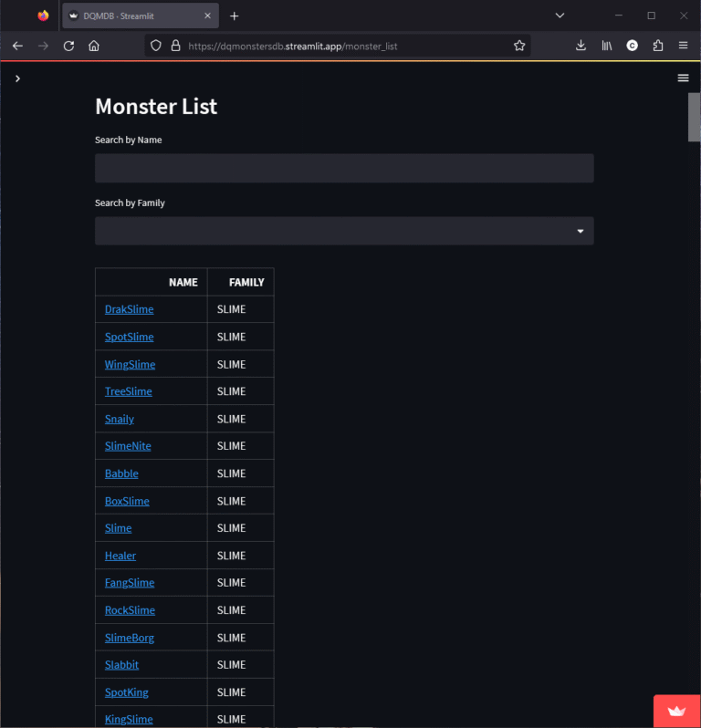Open the Healer link
Image resolution: width=701 pixels, height=728 pixels.
click(120, 556)
